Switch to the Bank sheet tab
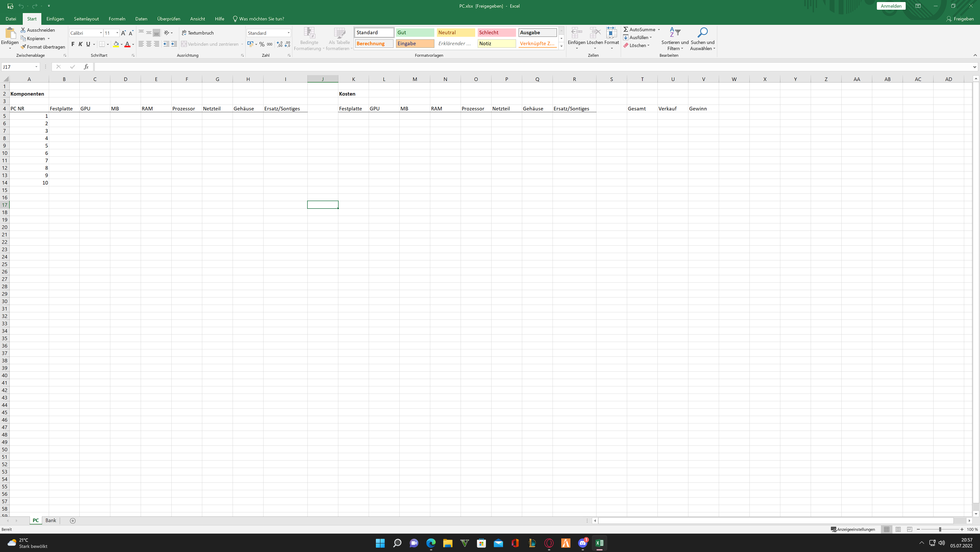 pyautogui.click(x=51, y=520)
